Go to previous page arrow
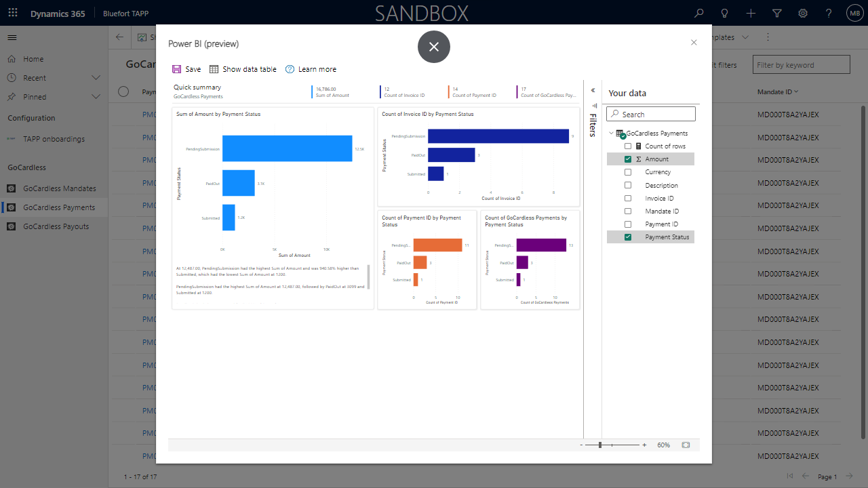Viewport: 868px width, 488px height. click(806, 476)
